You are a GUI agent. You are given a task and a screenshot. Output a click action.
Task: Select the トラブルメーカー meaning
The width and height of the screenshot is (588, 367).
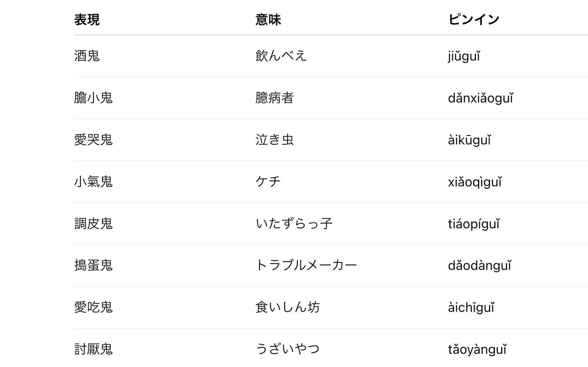tap(306, 265)
